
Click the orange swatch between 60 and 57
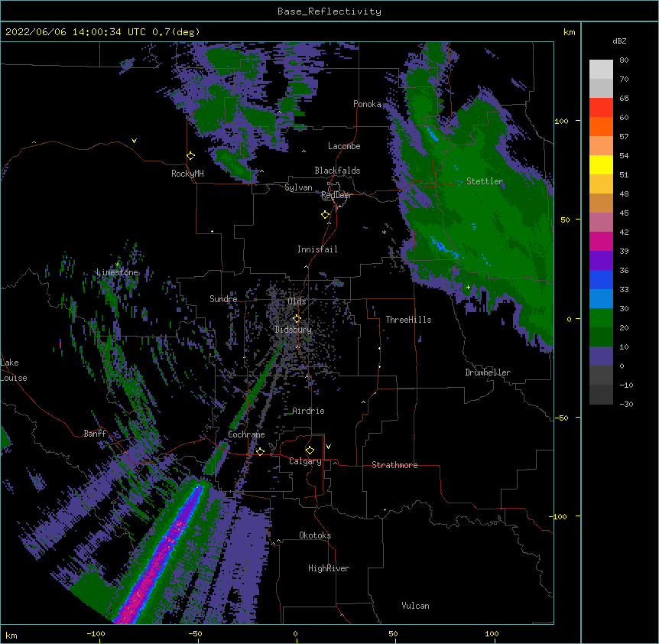(x=601, y=126)
